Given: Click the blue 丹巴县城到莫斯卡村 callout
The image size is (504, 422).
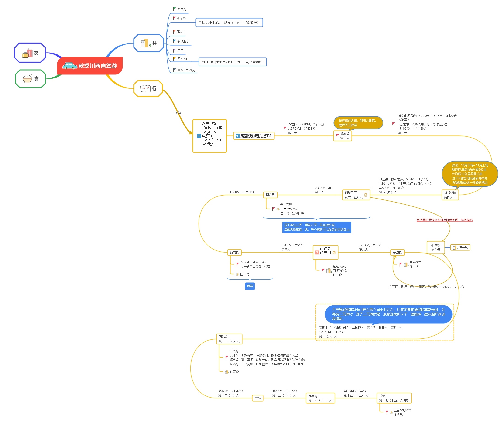Looking at the screenshot, I should 388,314.
